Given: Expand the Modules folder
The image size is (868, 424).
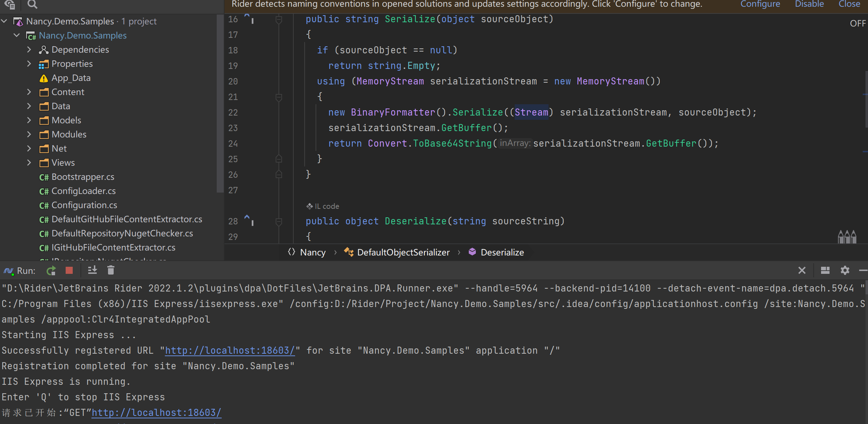Looking at the screenshot, I should click(x=29, y=134).
